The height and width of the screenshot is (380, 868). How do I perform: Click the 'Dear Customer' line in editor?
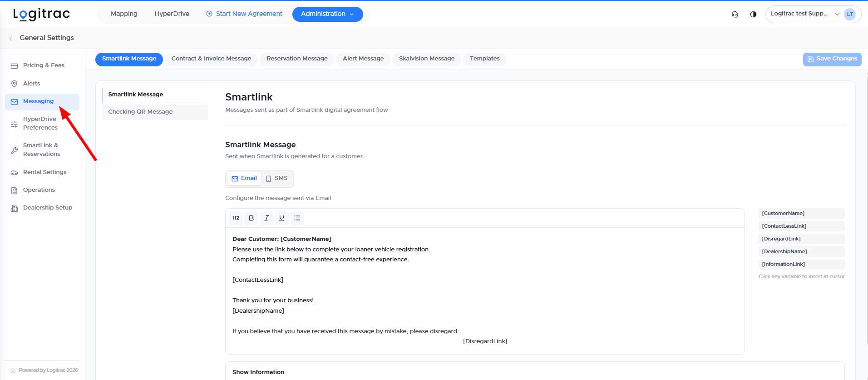(x=282, y=239)
